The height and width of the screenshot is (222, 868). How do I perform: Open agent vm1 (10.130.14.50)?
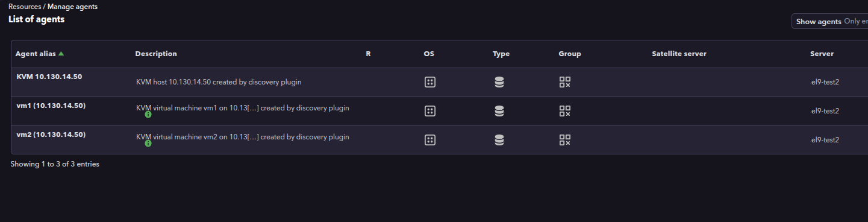click(x=51, y=106)
